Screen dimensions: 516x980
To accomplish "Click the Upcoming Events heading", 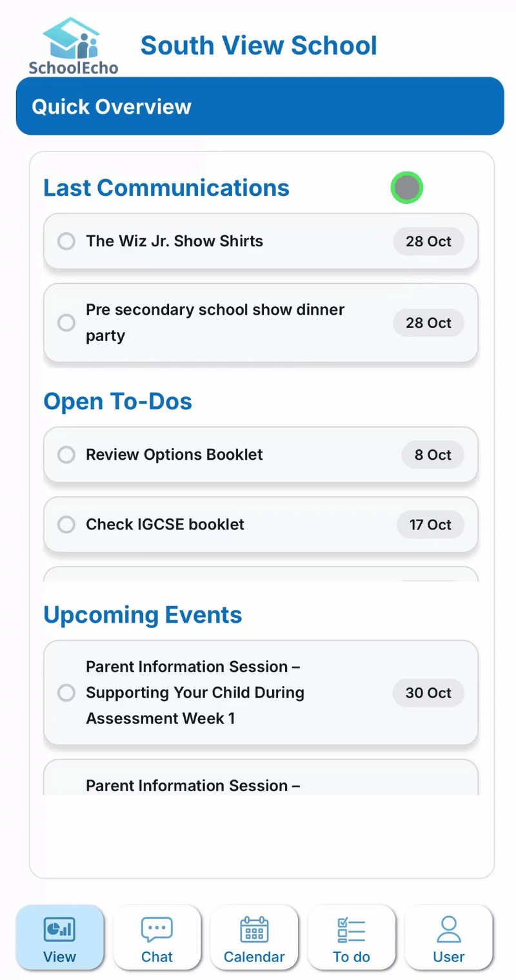I will point(143,614).
